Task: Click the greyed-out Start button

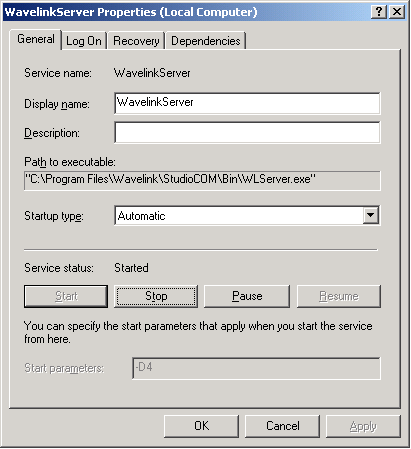Action: click(66, 296)
